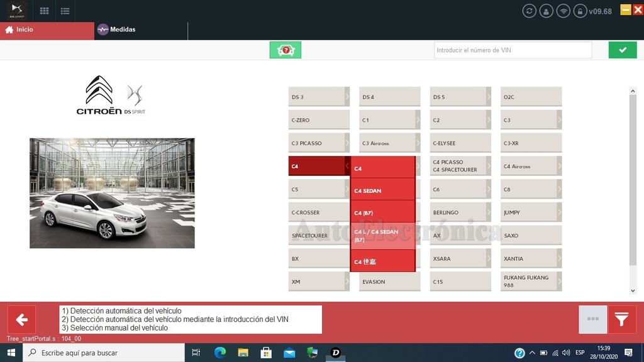The image size is (644, 362).
Task: Expand the JUMPY model button
Action: pyautogui.click(x=531, y=212)
